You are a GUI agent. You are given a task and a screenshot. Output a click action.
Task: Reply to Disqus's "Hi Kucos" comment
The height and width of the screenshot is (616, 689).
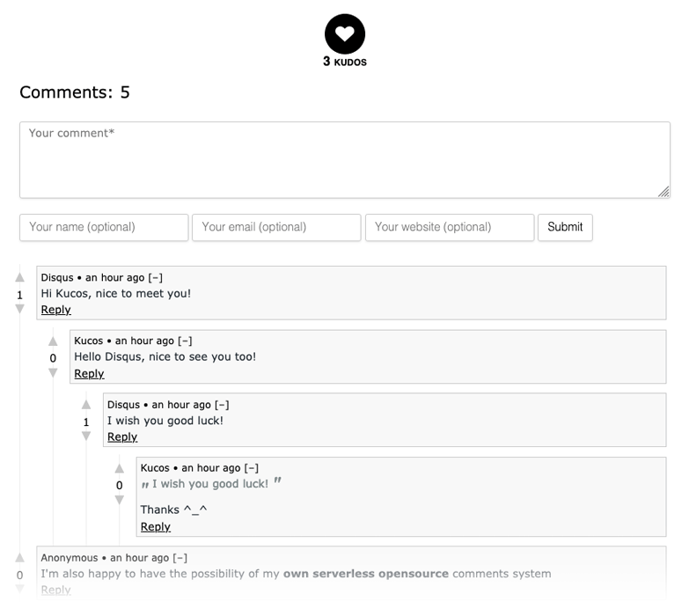coord(56,310)
